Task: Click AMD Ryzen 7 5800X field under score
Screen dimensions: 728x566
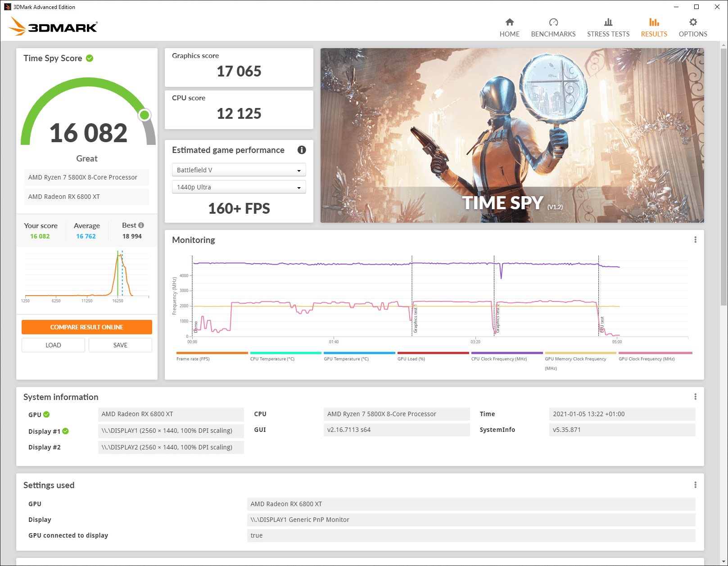Action: point(87,177)
